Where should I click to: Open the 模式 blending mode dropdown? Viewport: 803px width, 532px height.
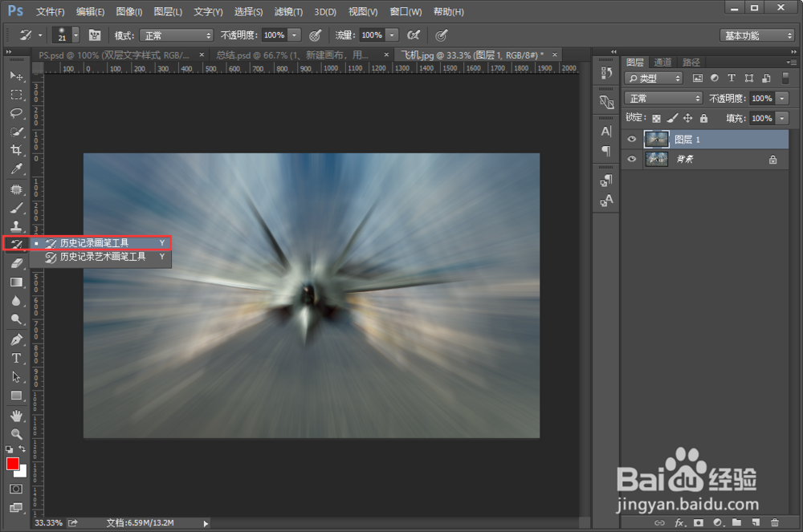click(x=176, y=35)
